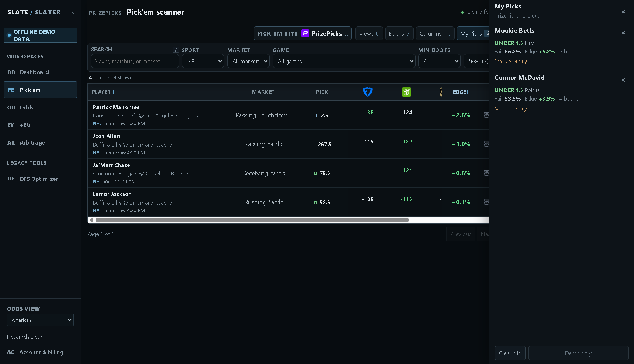Image resolution: width=634 pixels, height=364 pixels.
Task: Open the Min Books dropdown
Action: click(x=439, y=61)
